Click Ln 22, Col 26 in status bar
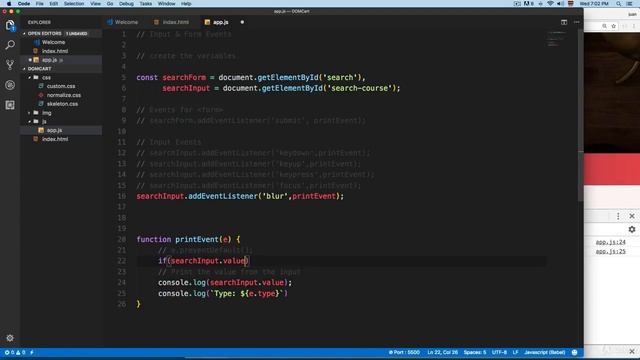 pos(442,352)
